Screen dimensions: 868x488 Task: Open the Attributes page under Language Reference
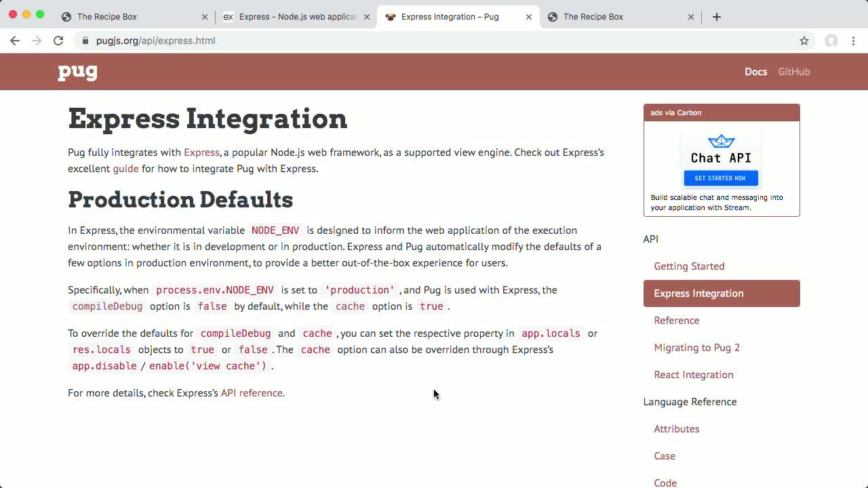pyautogui.click(x=676, y=428)
